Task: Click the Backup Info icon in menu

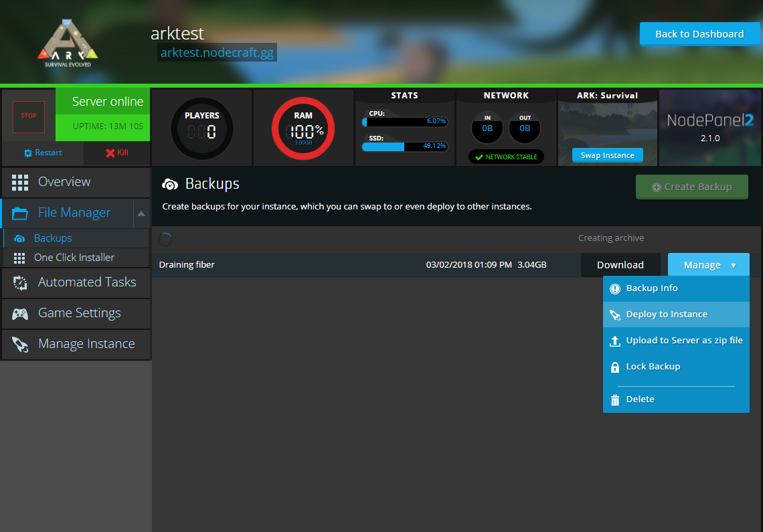Action: [x=615, y=288]
